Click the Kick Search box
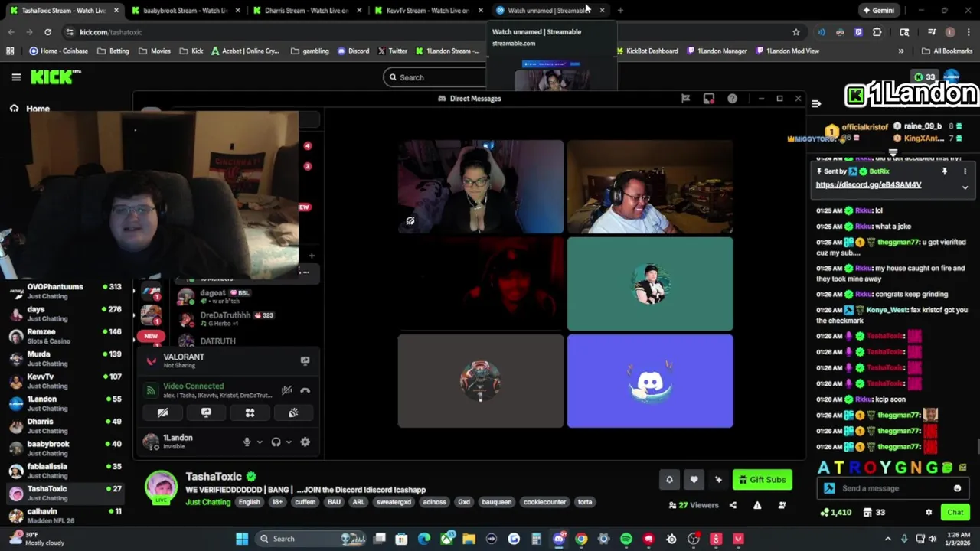This screenshot has height=551, width=980. coord(435,77)
